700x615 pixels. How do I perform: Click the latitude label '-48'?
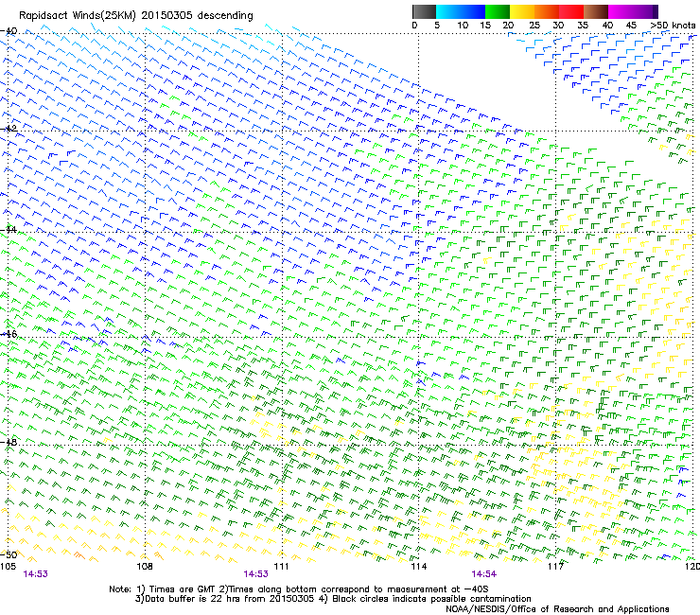9,442
